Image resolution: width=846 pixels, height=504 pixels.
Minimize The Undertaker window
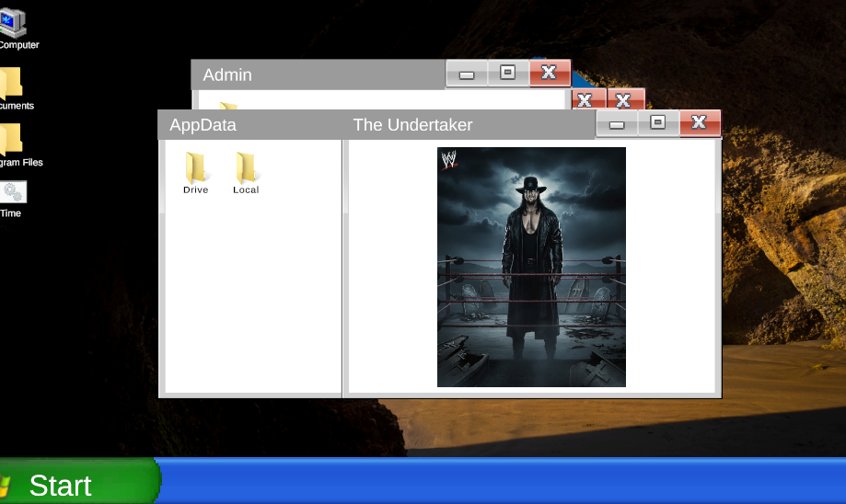pyautogui.click(x=617, y=124)
